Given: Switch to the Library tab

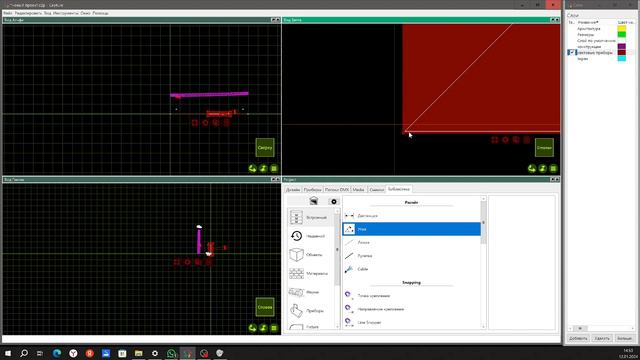Looking at the screenshot, I should 398,189.
